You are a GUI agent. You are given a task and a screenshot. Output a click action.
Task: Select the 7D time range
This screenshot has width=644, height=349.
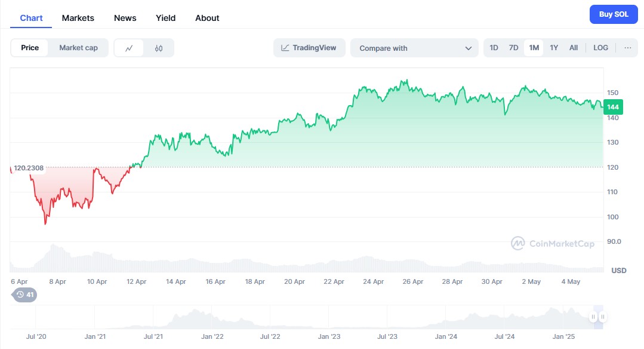pos(513,48)
